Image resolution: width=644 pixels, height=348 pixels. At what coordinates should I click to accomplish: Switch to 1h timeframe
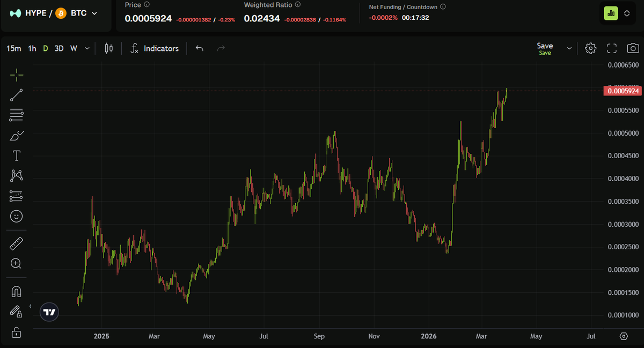click(x=32, y=48)
